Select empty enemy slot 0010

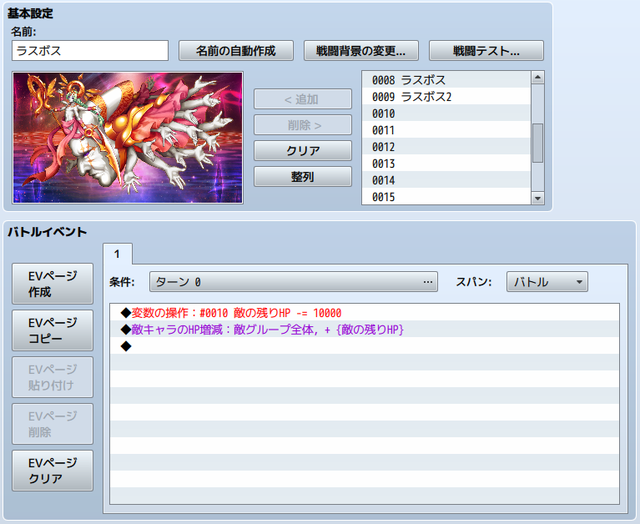446,113
